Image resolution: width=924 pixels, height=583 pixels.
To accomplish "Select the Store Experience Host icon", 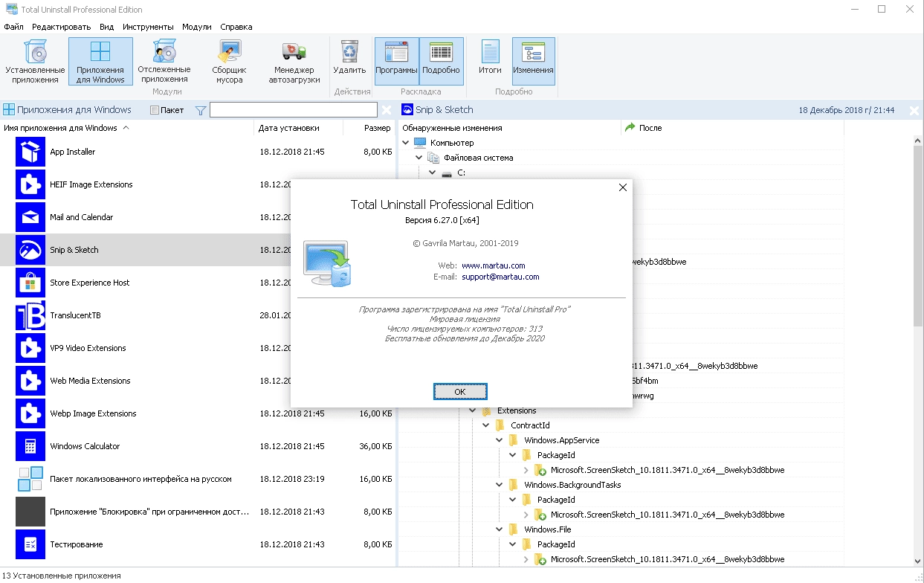I will click(30, 283).
